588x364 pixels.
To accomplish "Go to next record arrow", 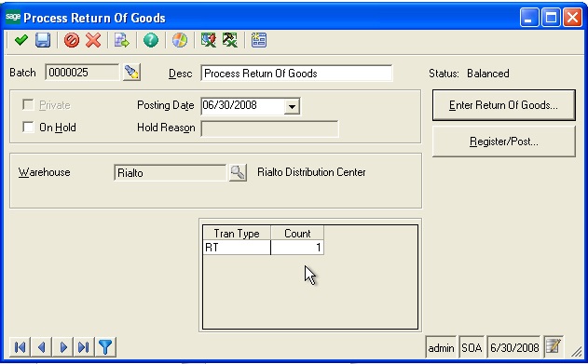I will 63,347.
